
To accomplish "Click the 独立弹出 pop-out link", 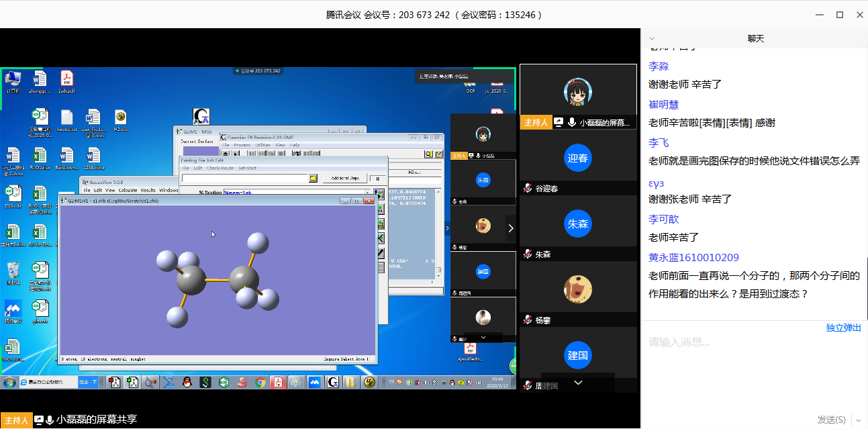I will point(843,328).
